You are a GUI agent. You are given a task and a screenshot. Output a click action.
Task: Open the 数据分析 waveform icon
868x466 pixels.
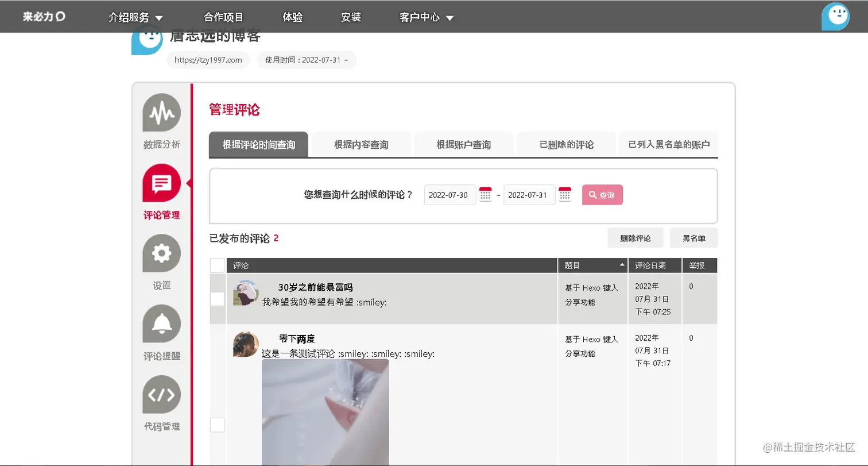[x=161, y=113]
